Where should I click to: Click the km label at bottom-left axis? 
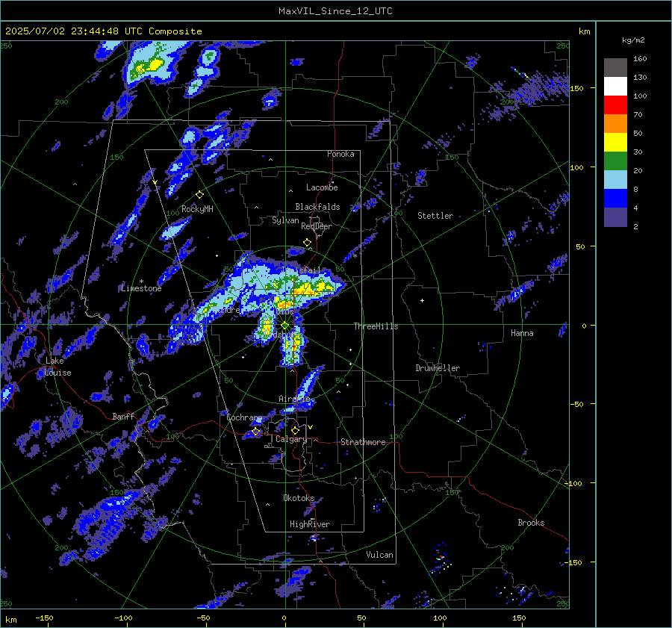point(10,620)
